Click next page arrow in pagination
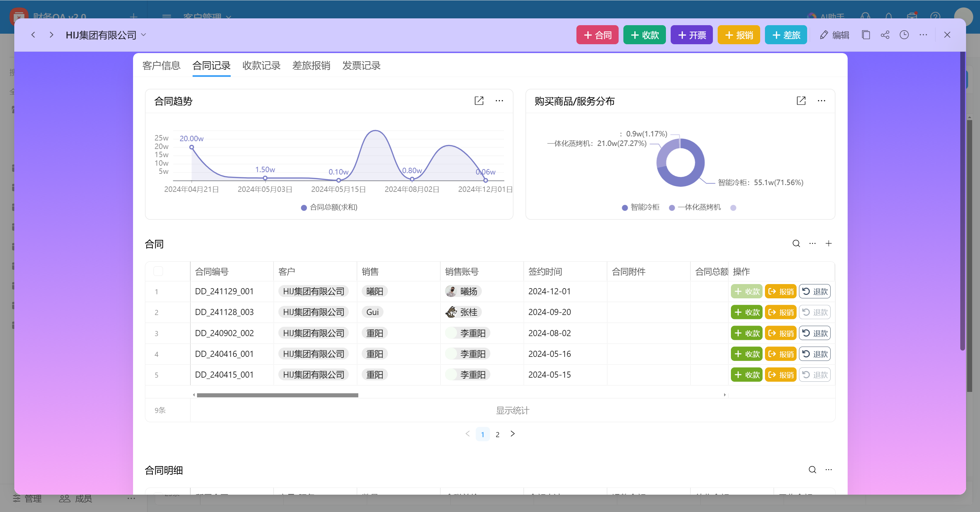Screen dimensions: 980x512 coord(513,434)
